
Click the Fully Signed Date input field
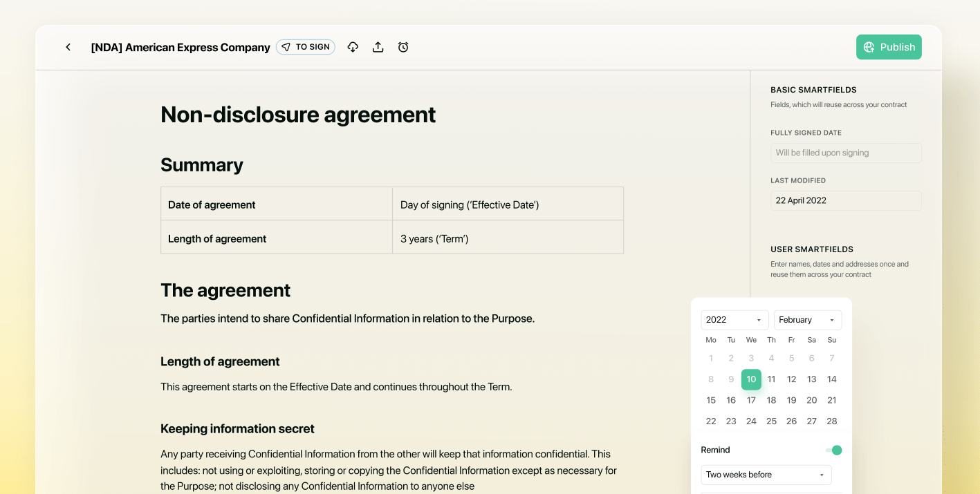coord(845,152)
